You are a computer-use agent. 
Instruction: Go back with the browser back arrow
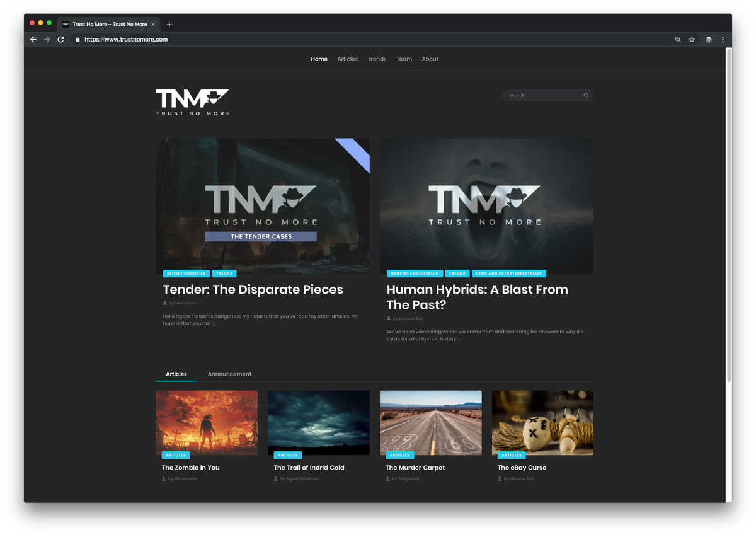click(33, 39)
